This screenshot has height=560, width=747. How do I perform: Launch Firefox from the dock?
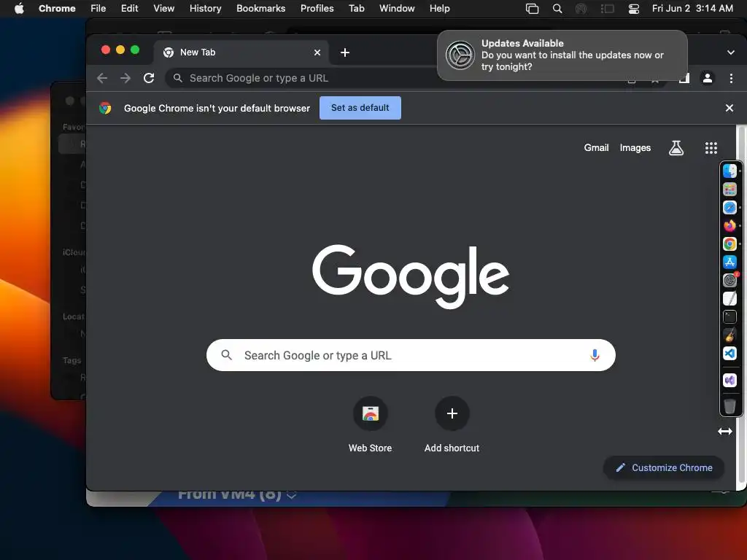(729, 225)
